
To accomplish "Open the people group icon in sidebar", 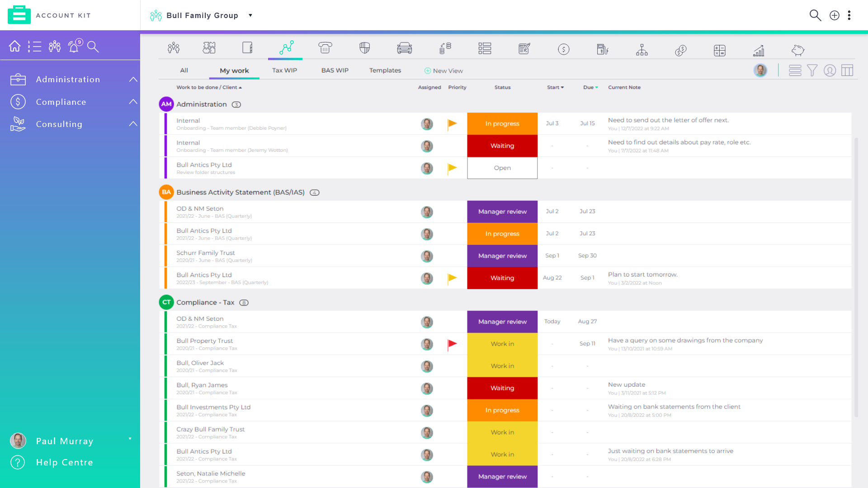I will 55,46.
